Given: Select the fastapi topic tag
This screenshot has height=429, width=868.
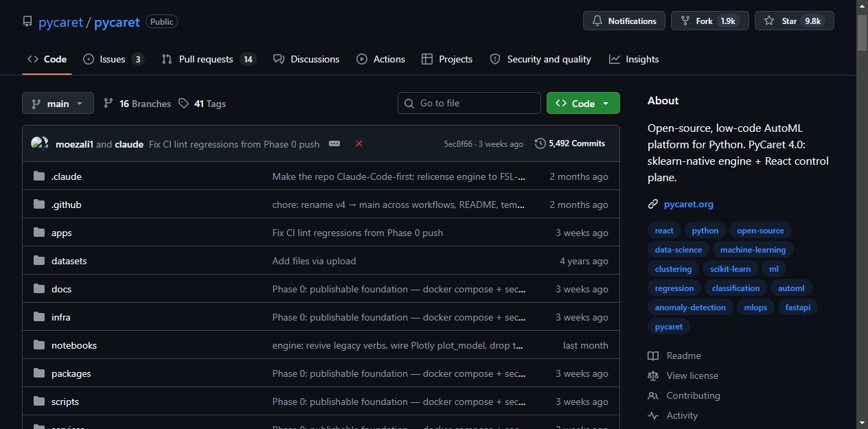Looking at the screenshot, I should 798,308.
